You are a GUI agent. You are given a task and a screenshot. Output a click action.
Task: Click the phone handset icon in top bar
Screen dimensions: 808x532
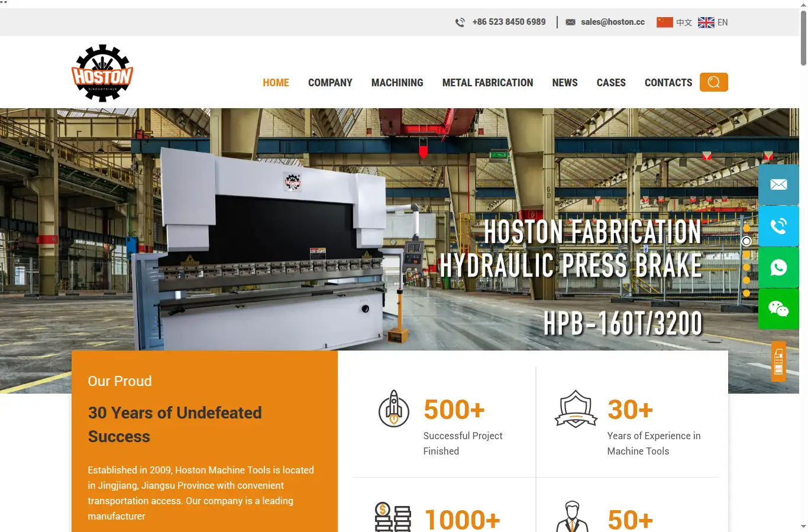[460, 22]
